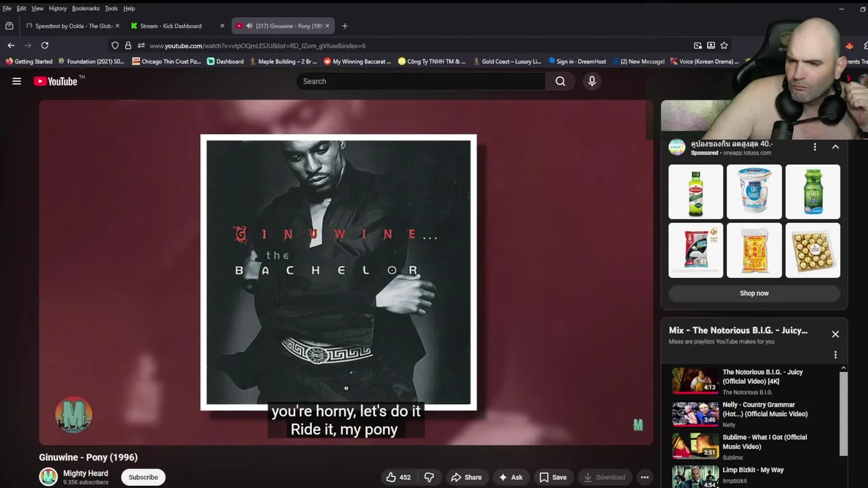Screen dimensions: 868x488
Task: Open the mix playlist three-dot options menu
Action: [x=835, y=354]
